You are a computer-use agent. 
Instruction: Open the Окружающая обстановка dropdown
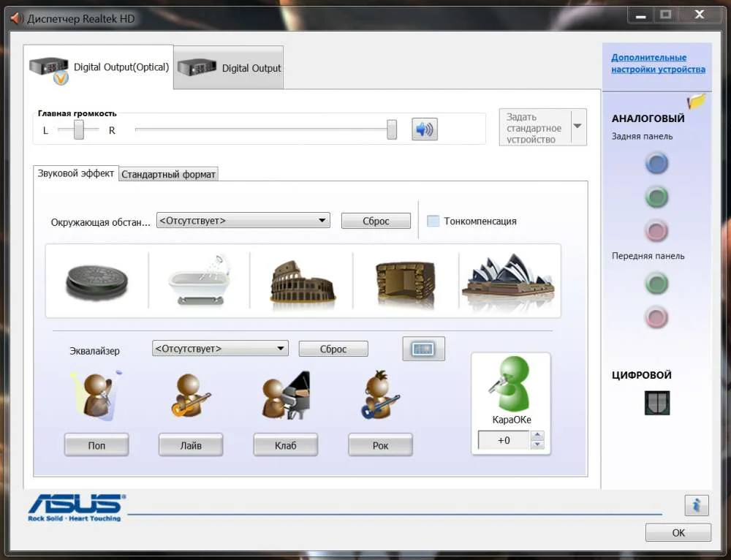pos(243,221)
